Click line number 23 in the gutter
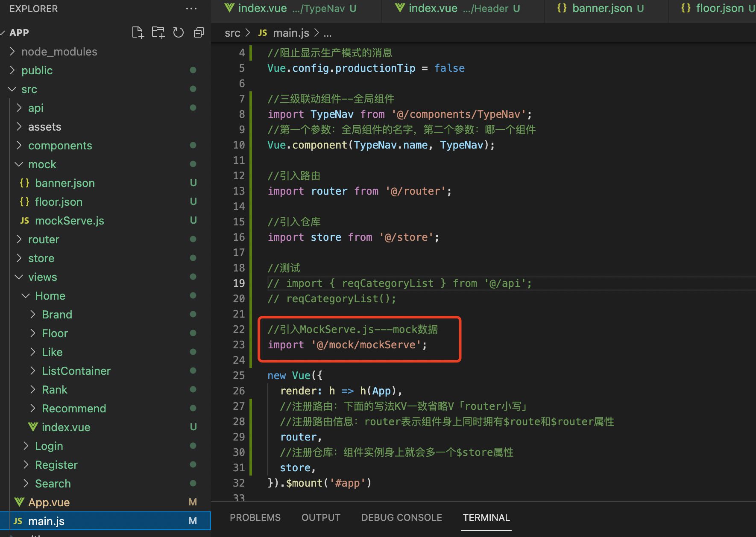Screen dimensions: 756x537 click(239, 345)
